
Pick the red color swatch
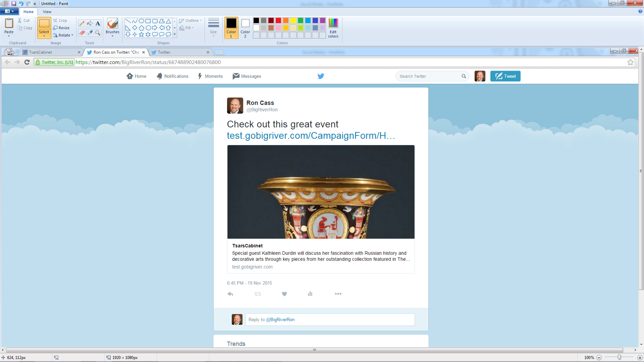[x=278, y=20]
